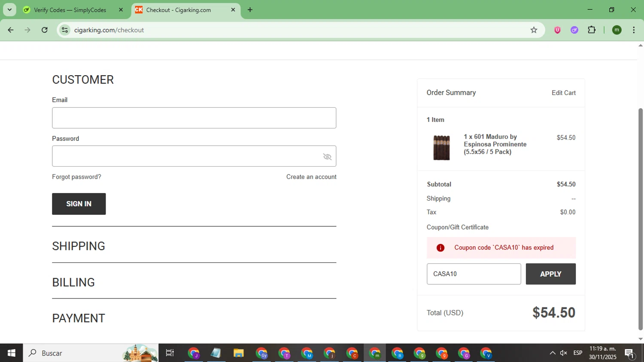Reload the checkout page

45,30
